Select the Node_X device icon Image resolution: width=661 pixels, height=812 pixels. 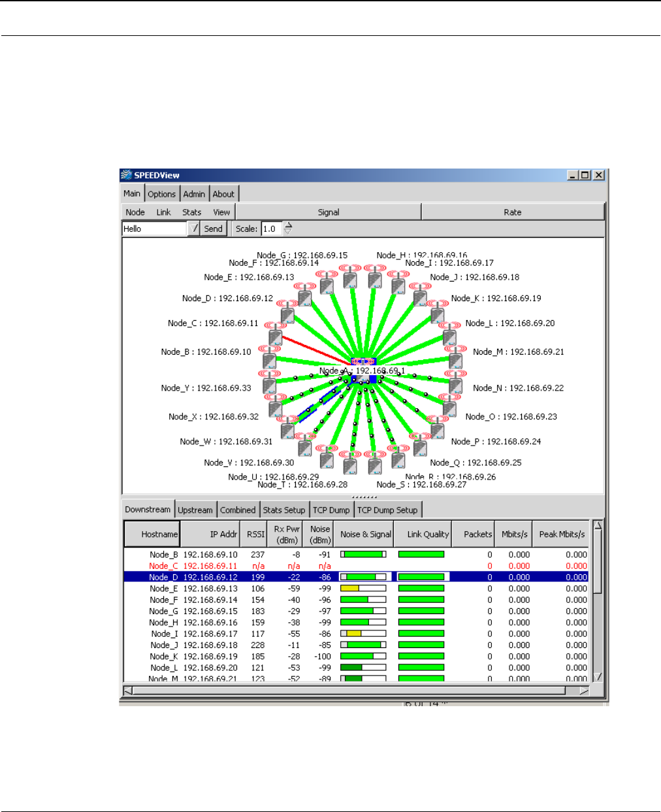(x=275, y=406)
